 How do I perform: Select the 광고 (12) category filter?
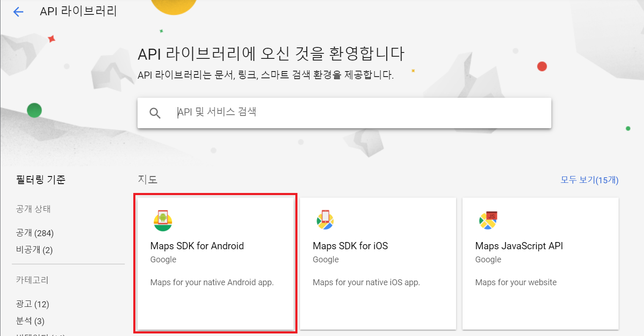coord(33,304)
